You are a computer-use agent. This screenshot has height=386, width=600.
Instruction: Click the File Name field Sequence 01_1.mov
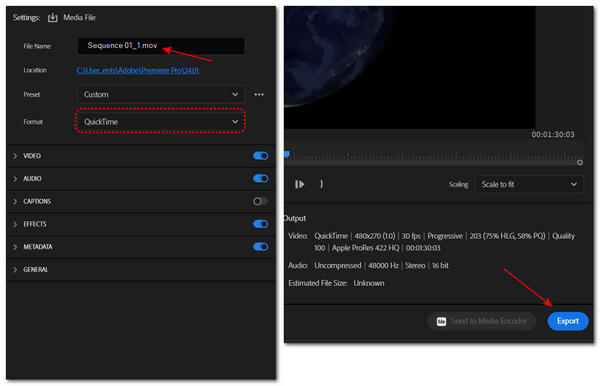pos(161,46)
